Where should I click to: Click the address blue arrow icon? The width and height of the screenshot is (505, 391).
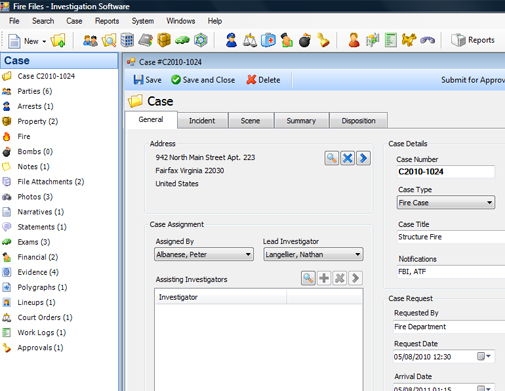pyautogui.click(x=363, y=158)
